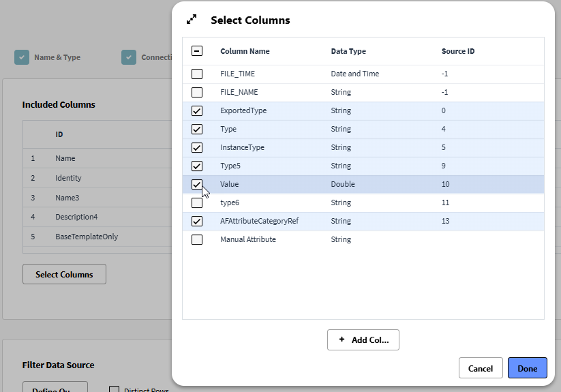Toggle the select-all columns header checkbox

[x=197, y=51]
